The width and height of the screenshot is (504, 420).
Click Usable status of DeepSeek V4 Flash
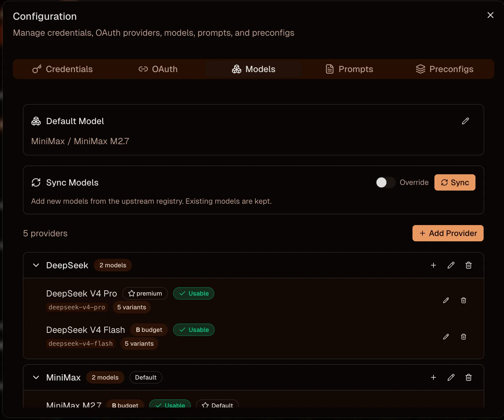pyautogui.click(x=194, y=330)
